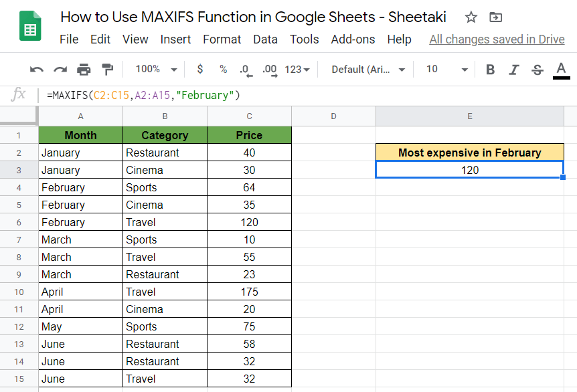Open the Insert menu

[175, 39]
